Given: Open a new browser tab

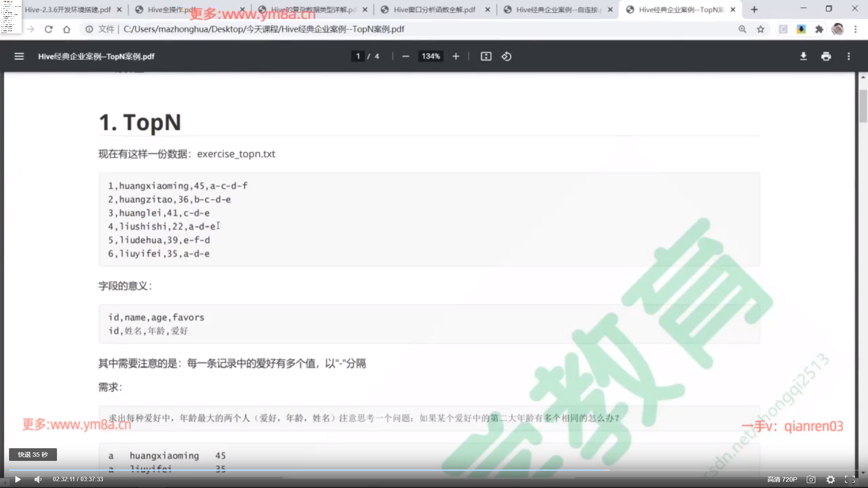Looking at the screenshot, I should click(x=754, y=9).
